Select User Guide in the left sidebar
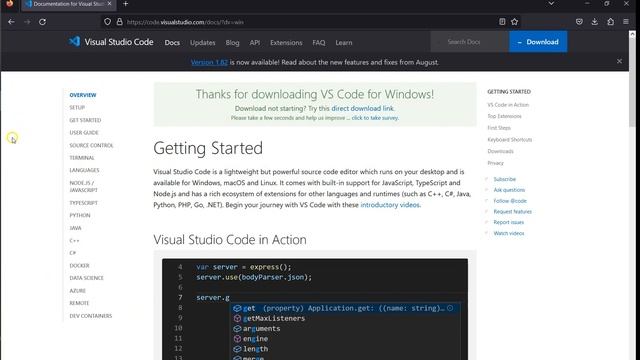640x360 pixels. point(84,133)
